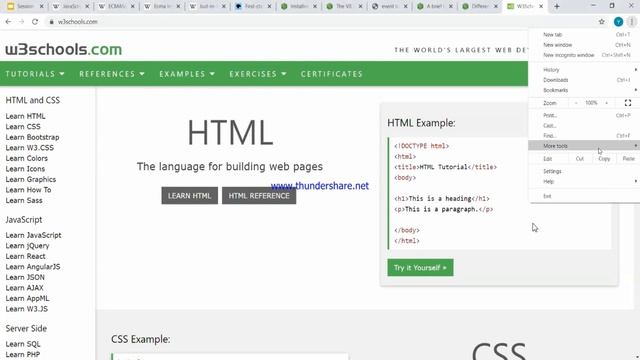Screen dimensions: 640x360
Task: Choose Exit in Chrome menu
Action: [584, 196]
